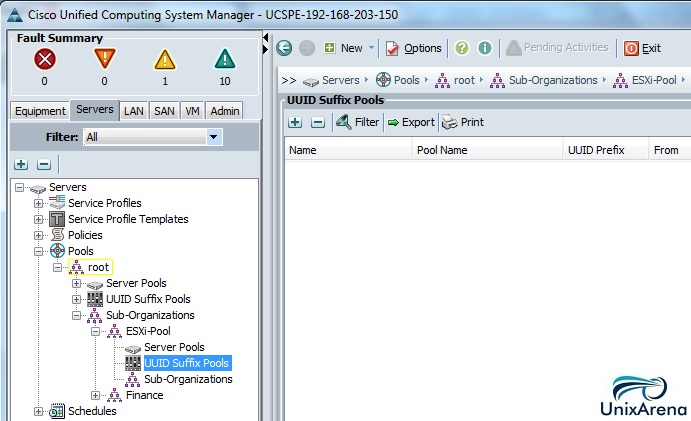Image resolution: width=691 pixels, height=421 pixels.
Task: Select Policies in the tree
Action: pos(85,235)
